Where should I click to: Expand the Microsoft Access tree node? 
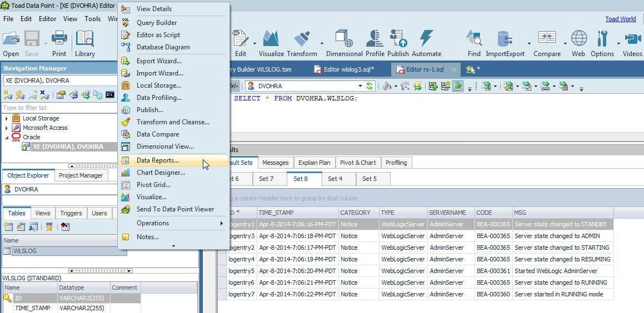click(x=7, y=128)
